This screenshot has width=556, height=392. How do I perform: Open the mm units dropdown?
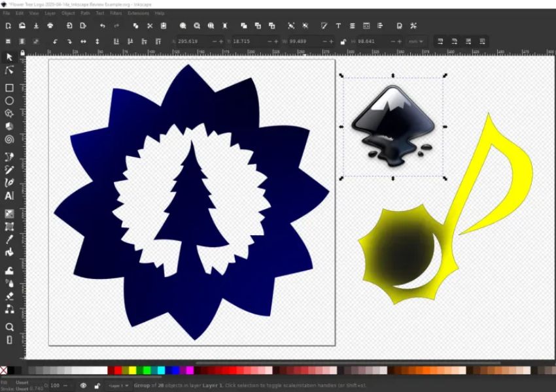415,41
